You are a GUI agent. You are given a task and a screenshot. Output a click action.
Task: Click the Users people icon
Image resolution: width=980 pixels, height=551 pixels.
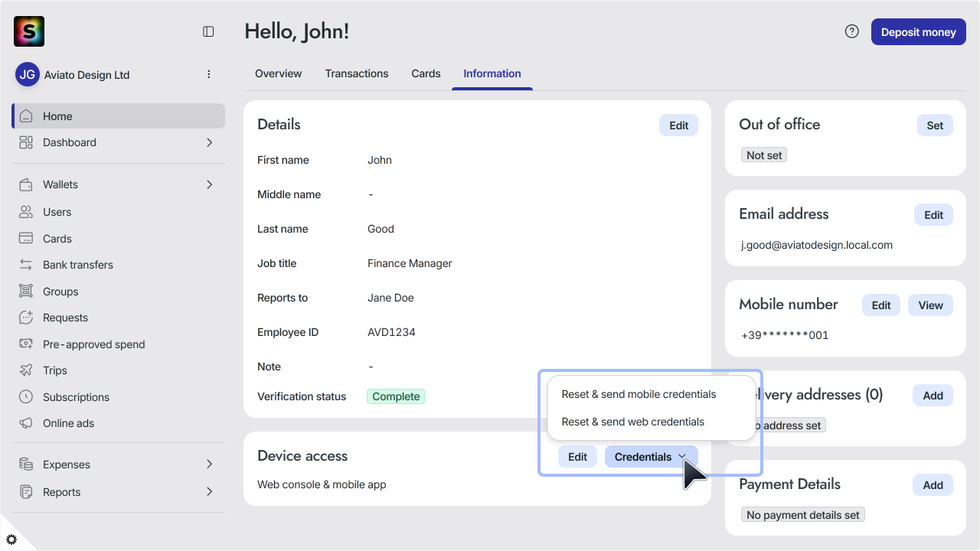click(26, 212)
